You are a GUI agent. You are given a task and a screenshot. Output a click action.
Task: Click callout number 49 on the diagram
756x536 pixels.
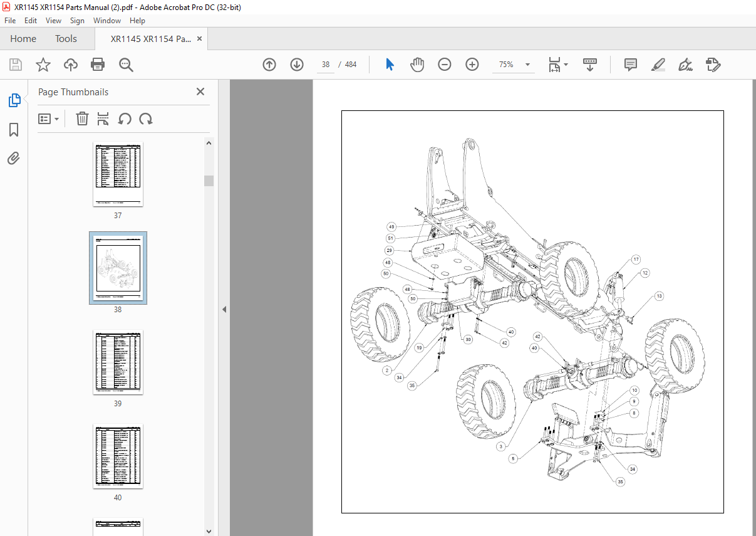click(391, 226)
